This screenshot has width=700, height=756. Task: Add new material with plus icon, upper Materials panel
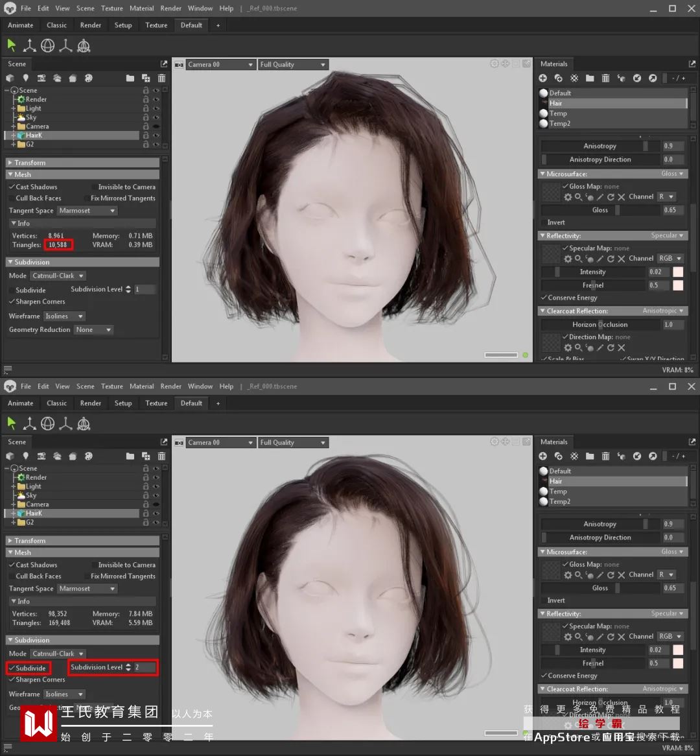pyautogui.click(x=543, y=78)
